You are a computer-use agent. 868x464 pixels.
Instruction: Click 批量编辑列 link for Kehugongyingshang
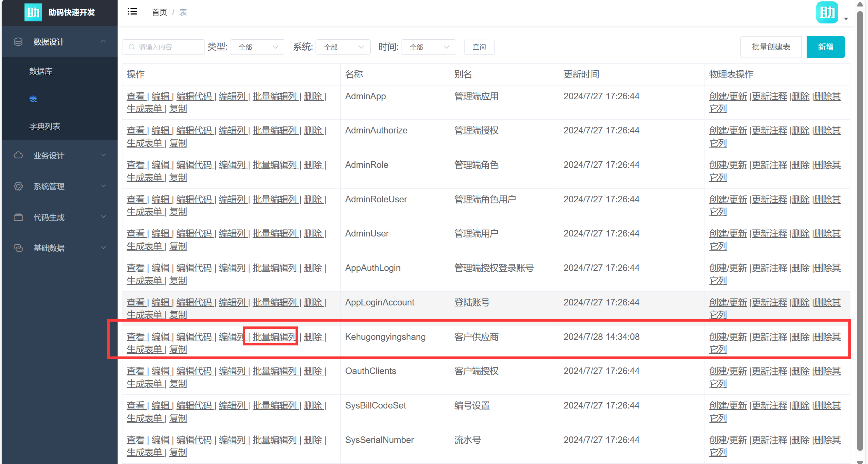pyautogui.click(x=275, y=337)
